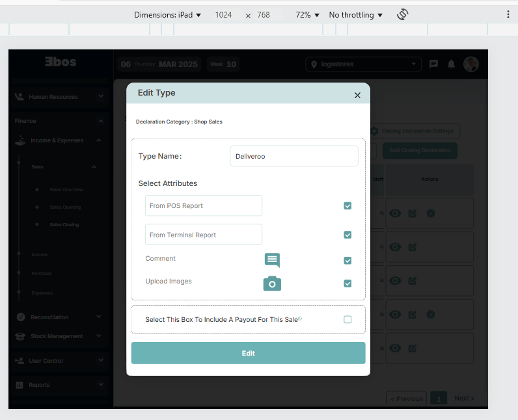Open Sales Overview in sidebar
518x420 pixels.
pyautogui.click(x=66, y=190)
